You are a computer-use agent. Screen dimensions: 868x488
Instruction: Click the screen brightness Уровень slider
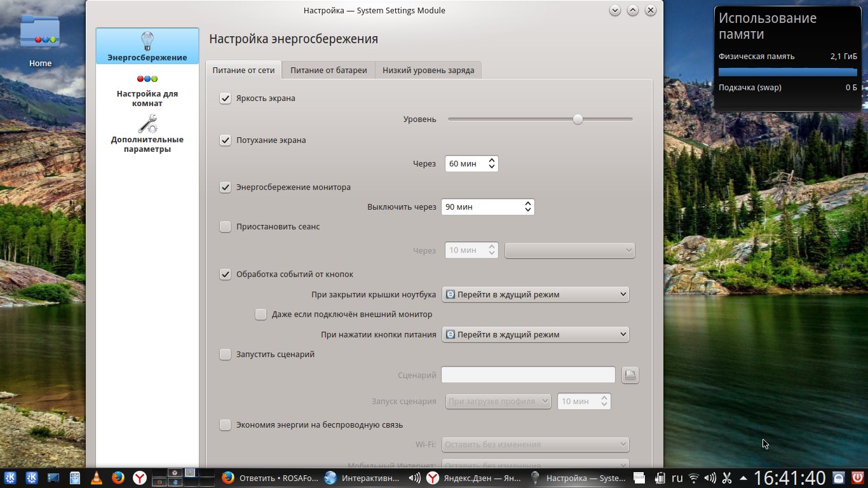[x=540, y=119]
